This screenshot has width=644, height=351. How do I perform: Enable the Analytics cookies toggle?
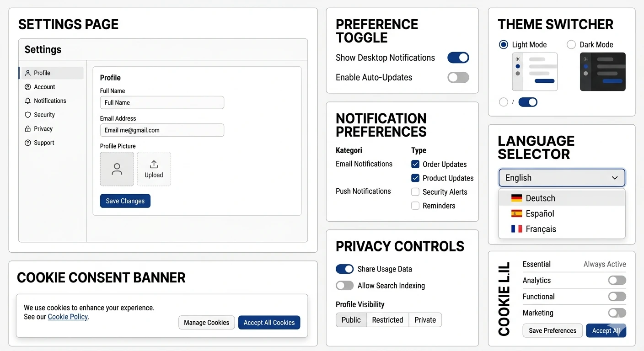617,280
